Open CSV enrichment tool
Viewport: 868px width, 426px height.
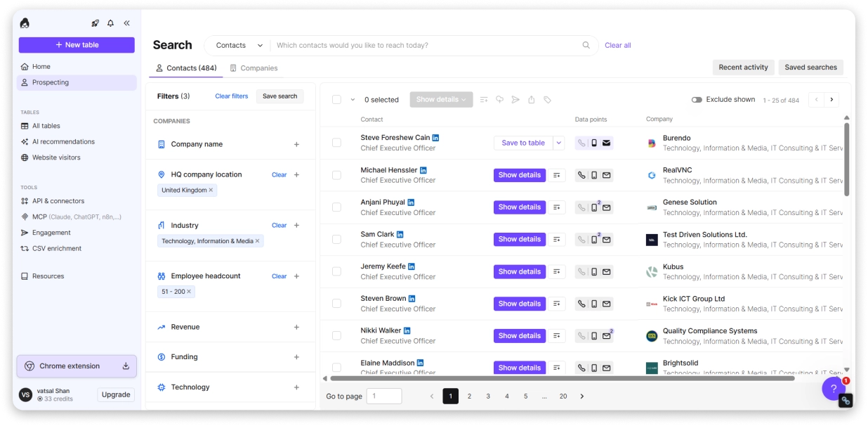[77, 248]
